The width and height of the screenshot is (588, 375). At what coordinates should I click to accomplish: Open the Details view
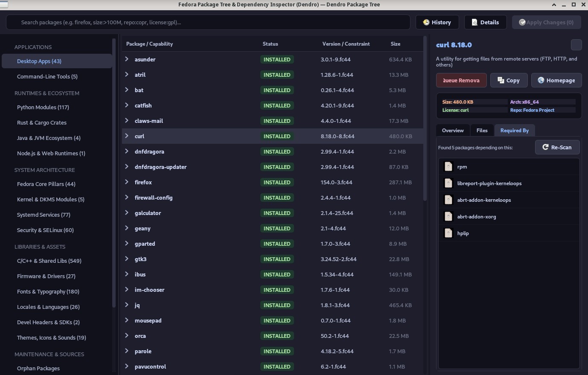pyautogui.click(x=485, y=22)
